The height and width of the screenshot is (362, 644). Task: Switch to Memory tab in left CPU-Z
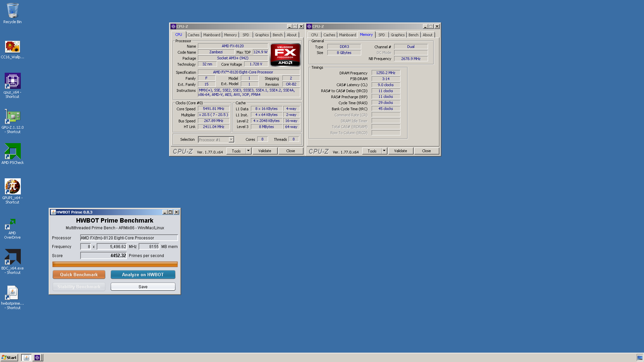point(230,35)
